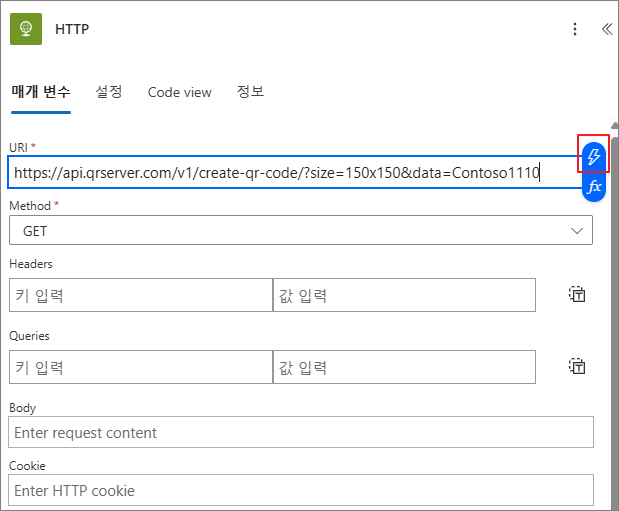Open dynamic content via the lightning icon
Image resolution: width=619 pixels, height=511 pixels.
coord(594,156)
